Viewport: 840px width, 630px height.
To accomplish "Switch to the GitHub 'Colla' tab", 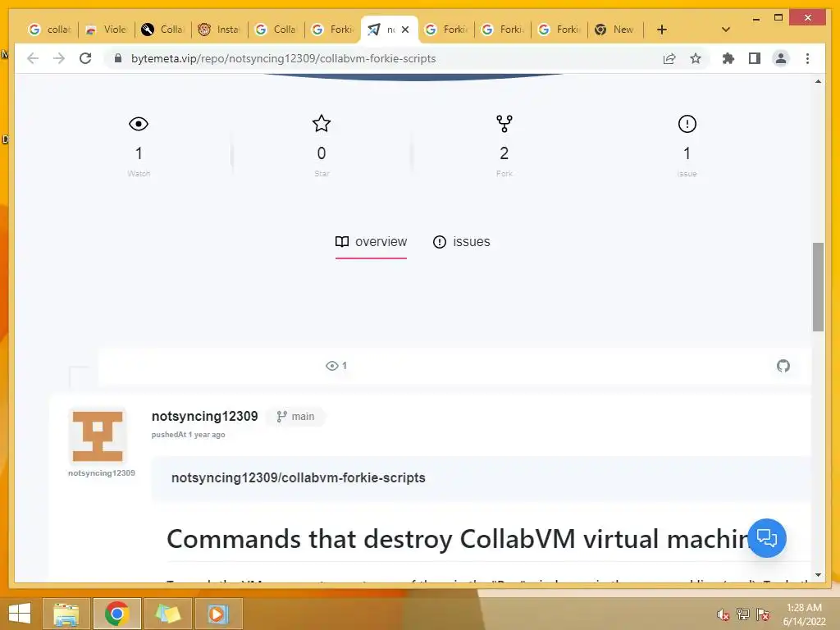I will (163, 30).
